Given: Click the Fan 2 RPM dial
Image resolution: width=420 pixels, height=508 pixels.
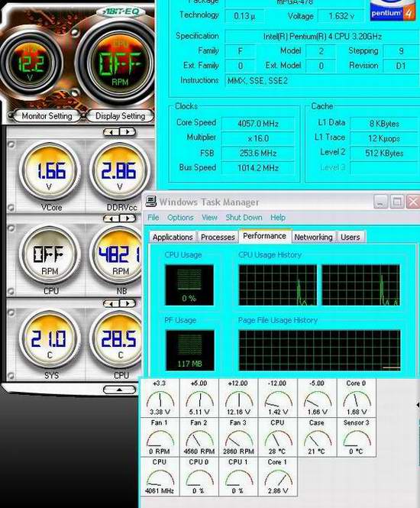Looking at the screenshot, I should tap(199, 438).
